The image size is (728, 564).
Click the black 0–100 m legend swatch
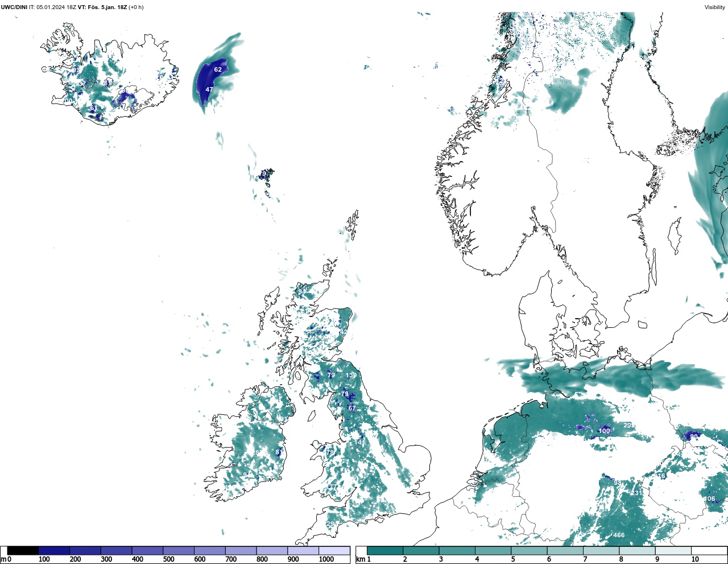point(23,551)
